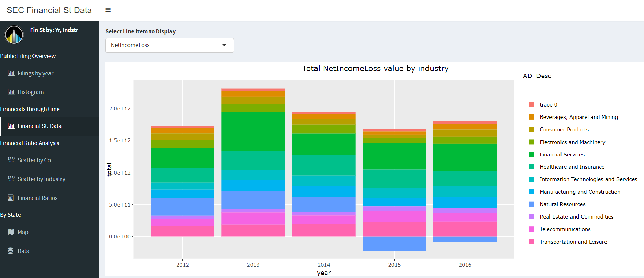Go to Filings by year page
The image size is (644, 278).
pos(35,73)
